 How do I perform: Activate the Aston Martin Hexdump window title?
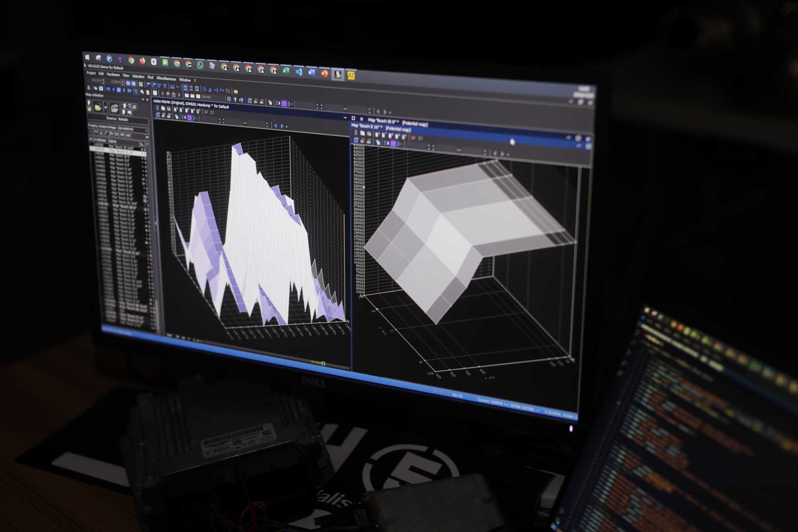tap(191, 104)
